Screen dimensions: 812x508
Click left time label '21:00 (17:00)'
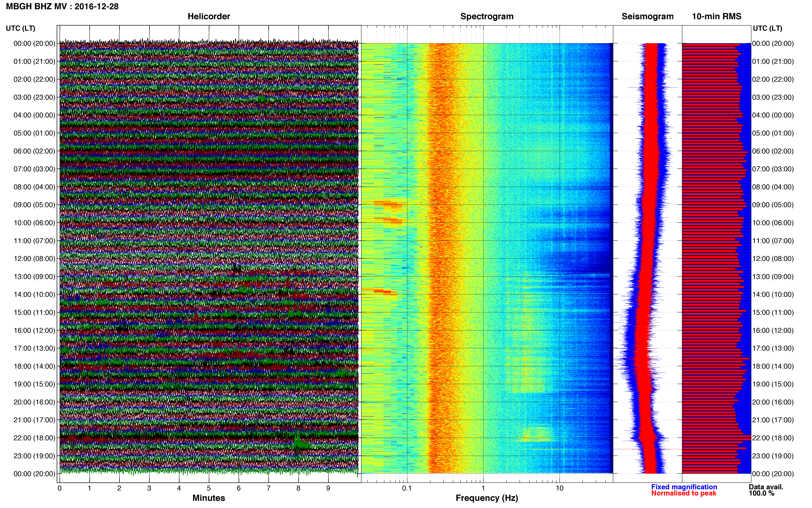pos(34,420)
